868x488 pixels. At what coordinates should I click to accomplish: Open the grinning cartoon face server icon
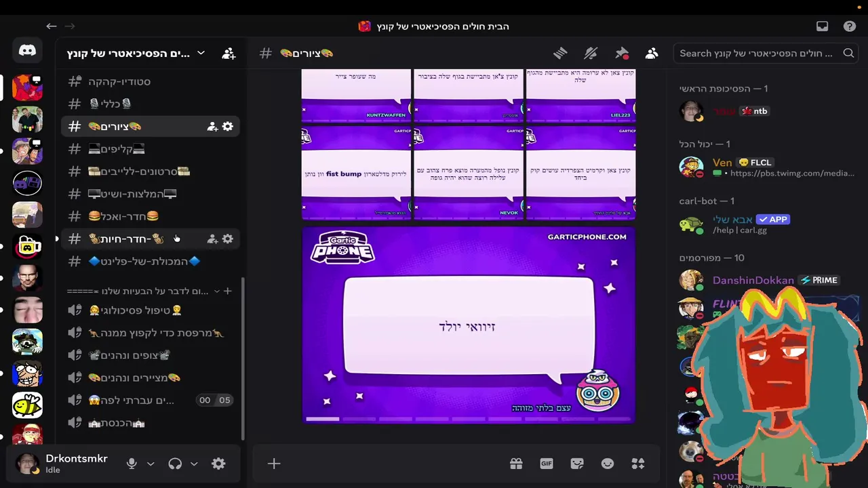point(27,373)
